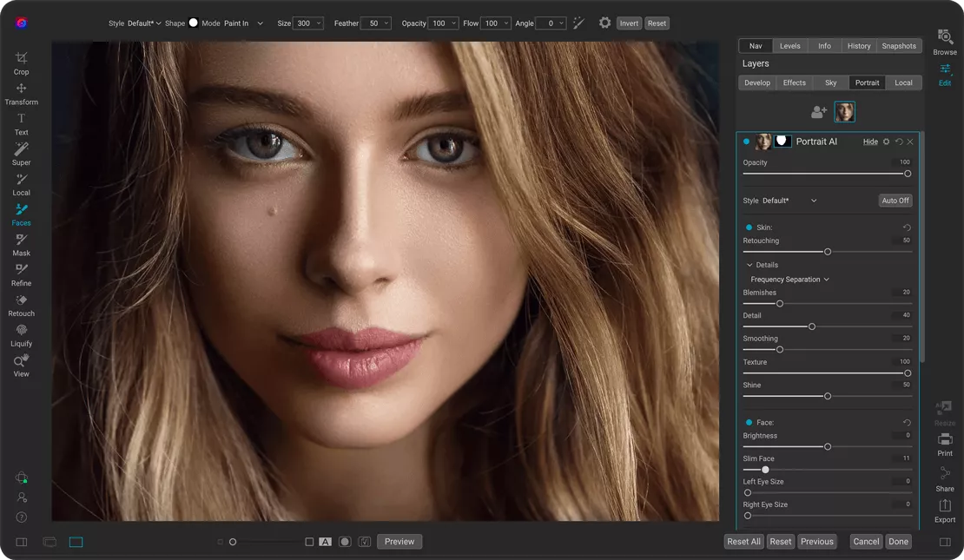Click the Auto Off button
Image resolution: width=964 pixels, height=560 pixels.
tap(895, 201)
